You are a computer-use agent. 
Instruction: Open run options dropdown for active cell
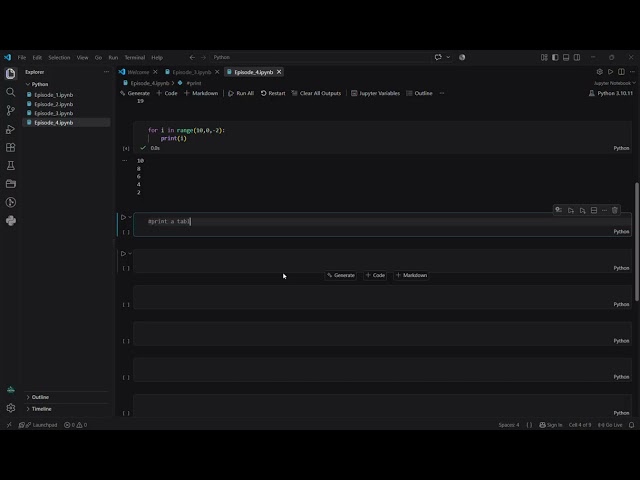pyautogui.click(x=130, y=217)
